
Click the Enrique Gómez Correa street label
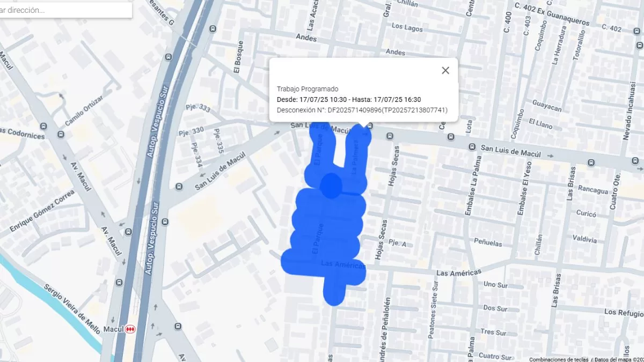pyautogui.click(x=42, y=211)
